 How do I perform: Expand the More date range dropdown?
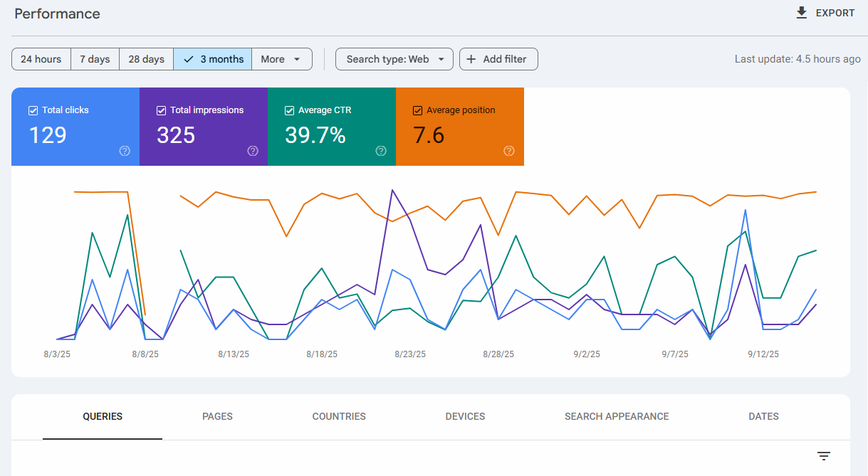(282, 59)
